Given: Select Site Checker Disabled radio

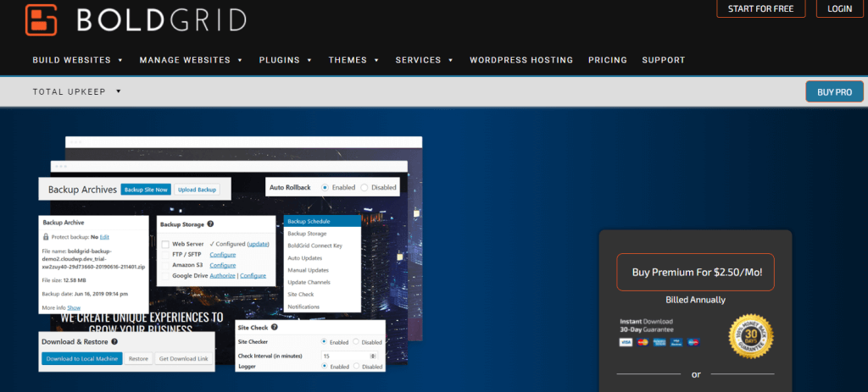Looking at the screenshot, I should pyautogui.click(x=356, y=342).
